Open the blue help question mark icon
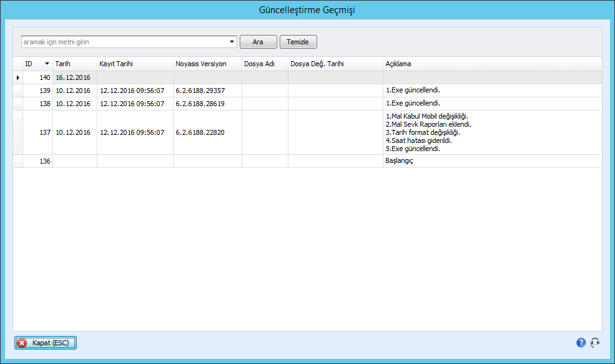The width and height of the screenshot is (615, 364). click(x=581, y=343)
